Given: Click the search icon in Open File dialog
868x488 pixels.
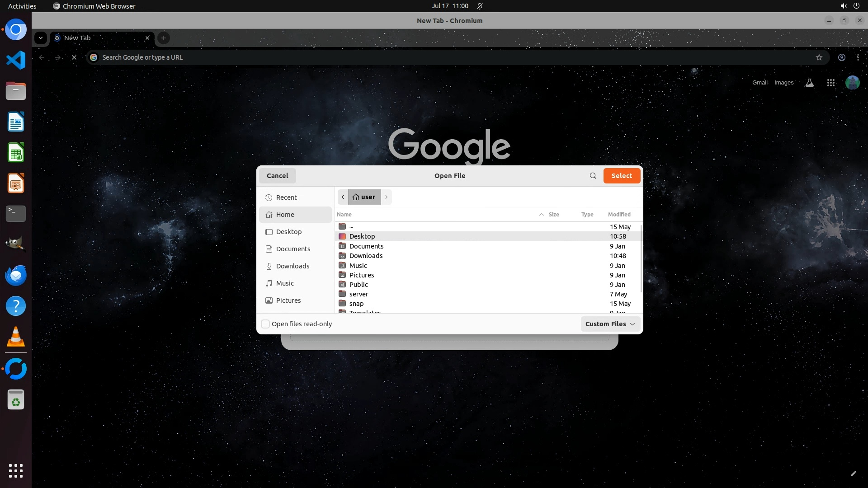Looking at the screenshot, I should point(593,176).
